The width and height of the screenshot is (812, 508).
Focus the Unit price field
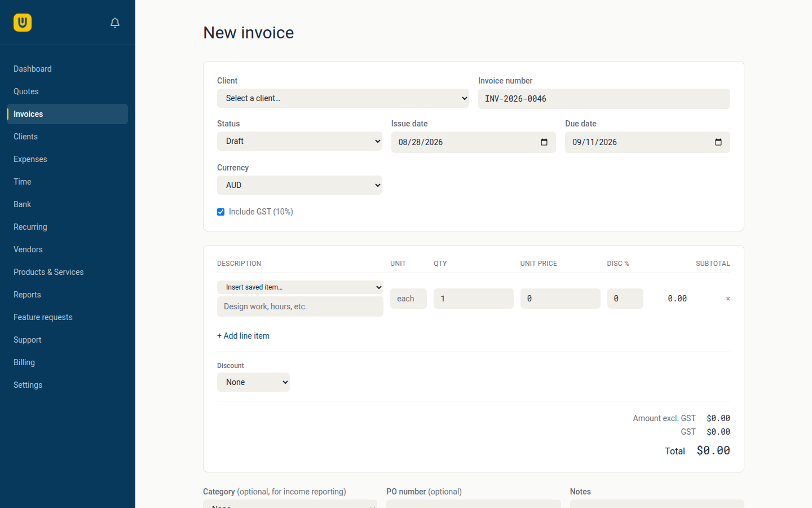coord(560,299)
